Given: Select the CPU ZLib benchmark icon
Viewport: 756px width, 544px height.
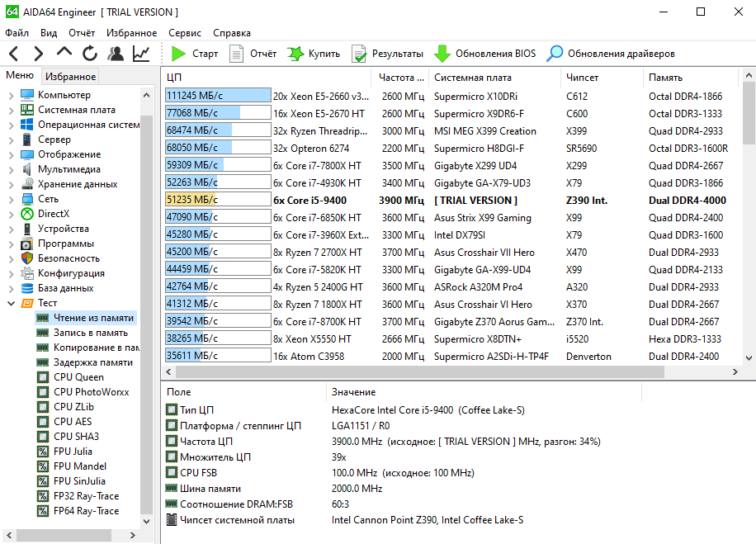Looking at the screenshot, I should coord(43,407).
